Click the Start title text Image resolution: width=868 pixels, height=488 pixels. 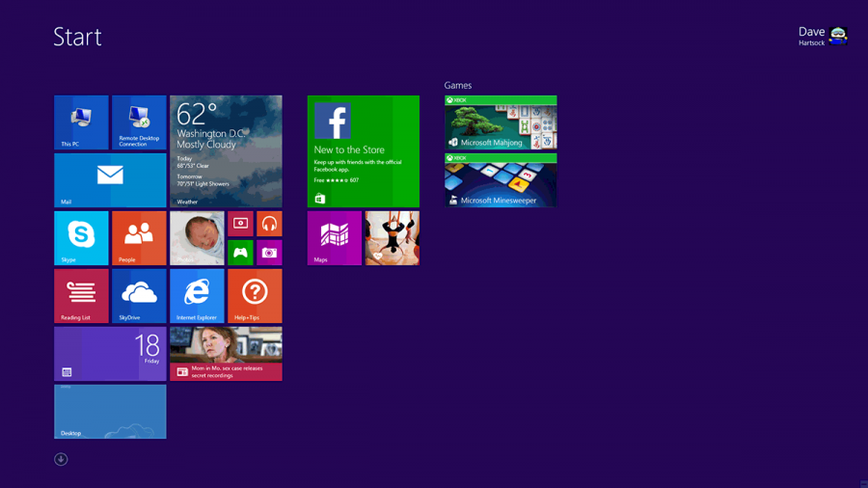(x=77, y=37)
